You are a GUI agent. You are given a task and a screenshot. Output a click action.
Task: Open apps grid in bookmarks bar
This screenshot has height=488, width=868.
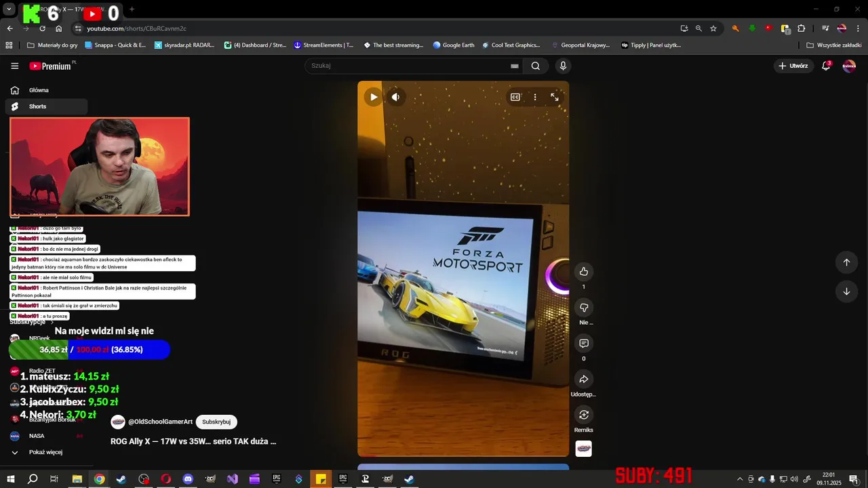pyautogui.click(x=9, y=45)
